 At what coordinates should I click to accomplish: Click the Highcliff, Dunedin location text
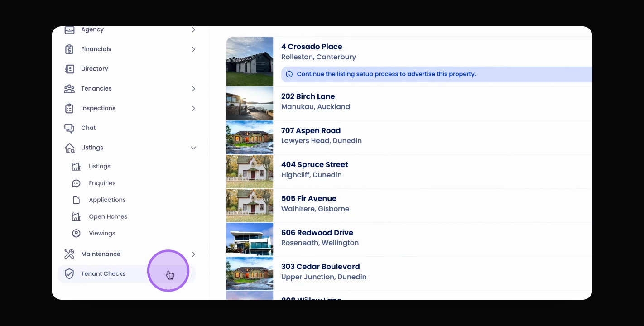[x=312, y=175]
